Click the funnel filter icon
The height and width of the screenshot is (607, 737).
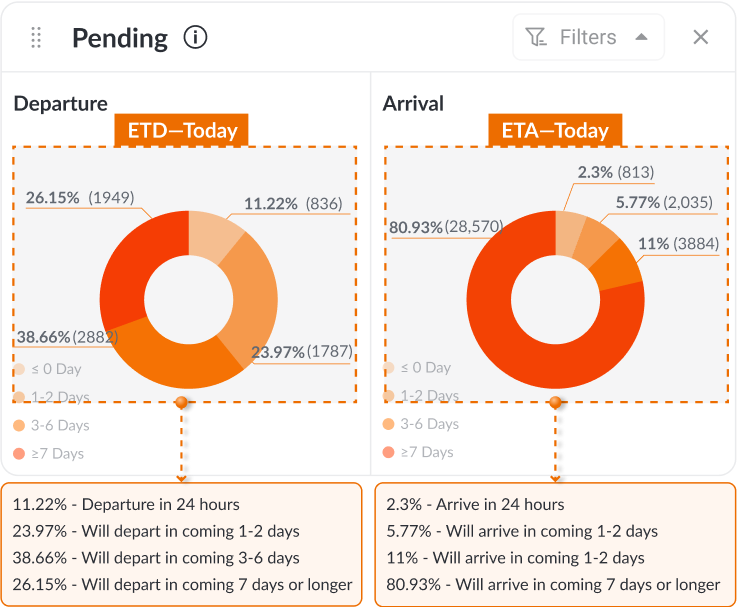537,38
